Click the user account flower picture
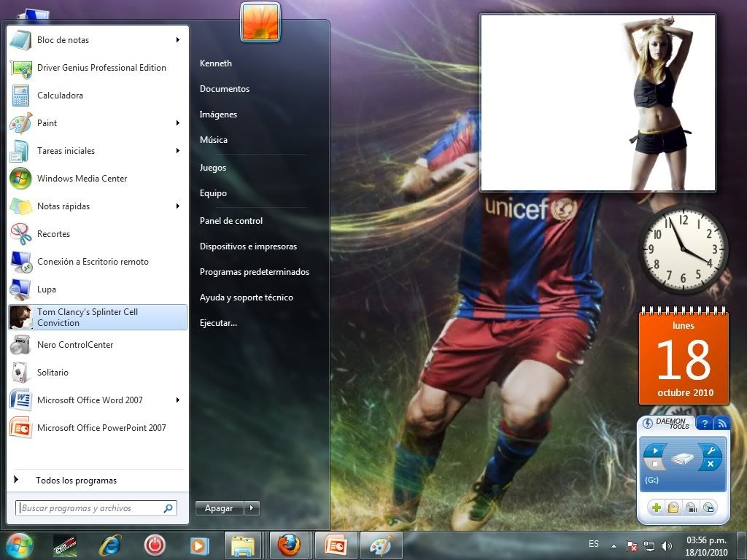The image size is (747, 560). point(260,22)
